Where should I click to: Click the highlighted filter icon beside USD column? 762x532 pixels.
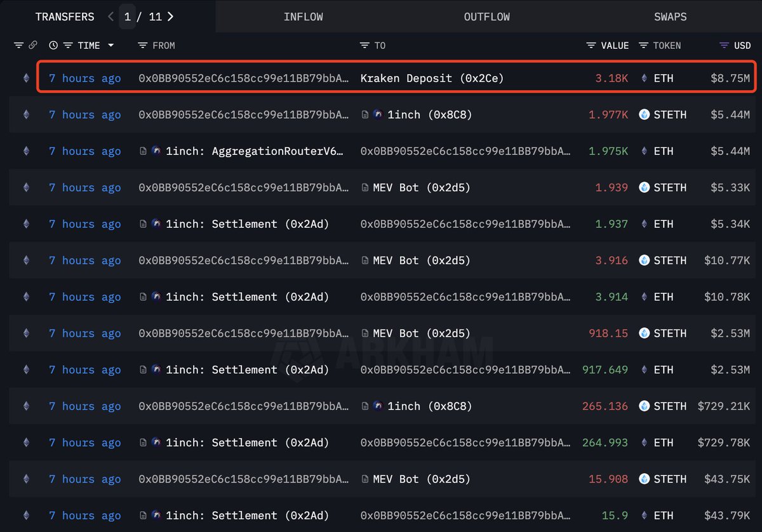pos(723,45)
